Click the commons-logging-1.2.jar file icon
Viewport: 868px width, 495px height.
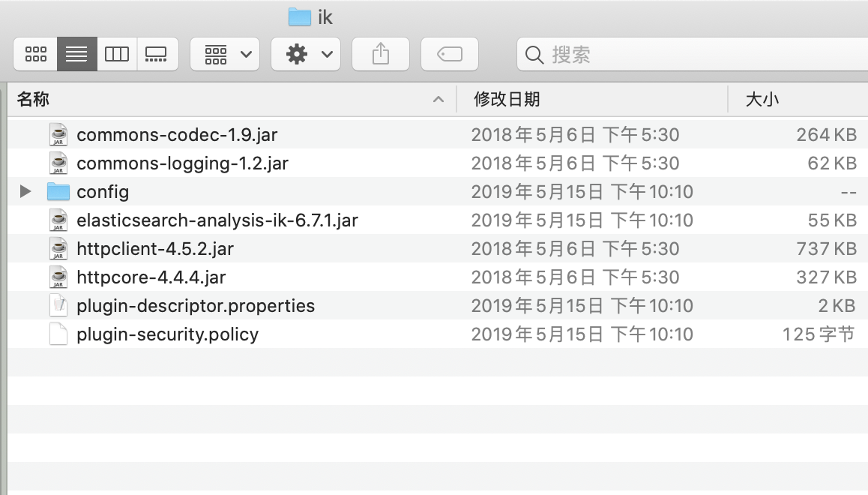[x=58, y=163]
